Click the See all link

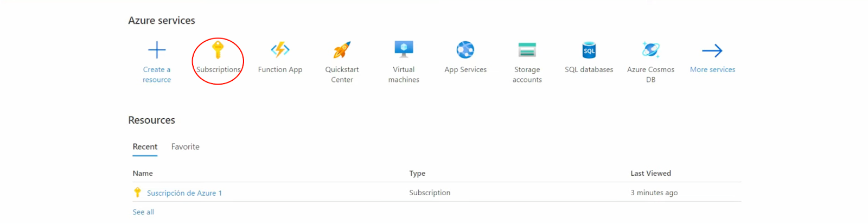coord(143,212)
